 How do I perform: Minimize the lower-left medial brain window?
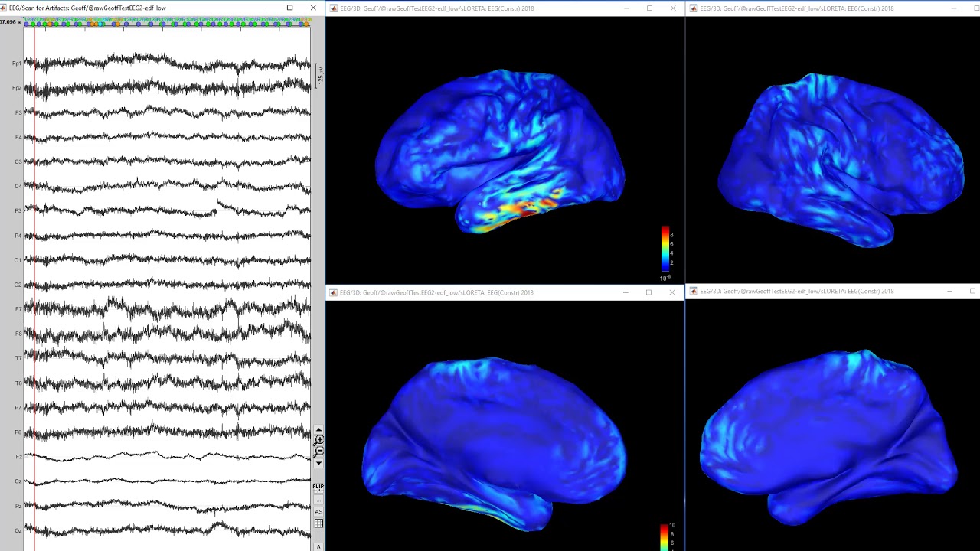(626, 292)
